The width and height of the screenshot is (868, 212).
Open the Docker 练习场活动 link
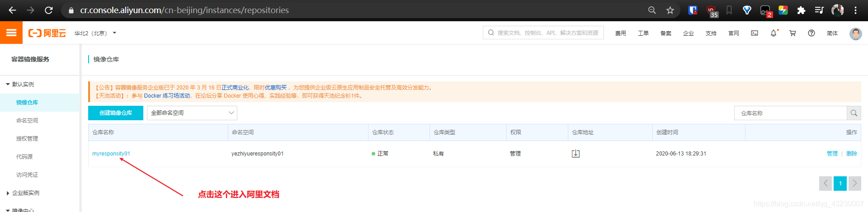(167, 96)
